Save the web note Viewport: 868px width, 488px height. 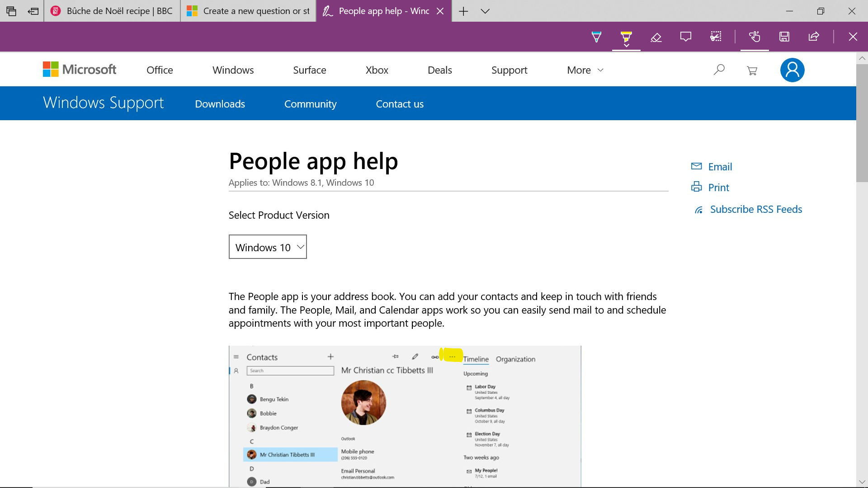(x=784, y=37)
